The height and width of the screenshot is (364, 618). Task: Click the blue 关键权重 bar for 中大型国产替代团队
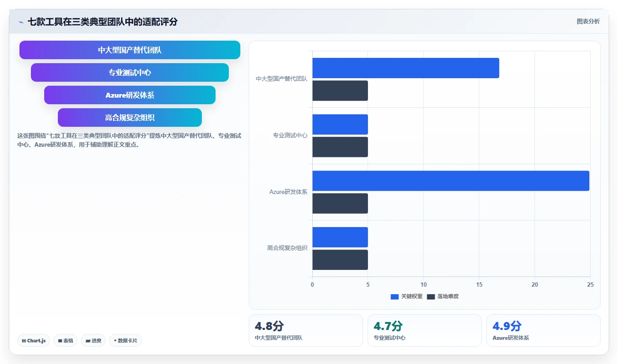(x=406, y=68)
